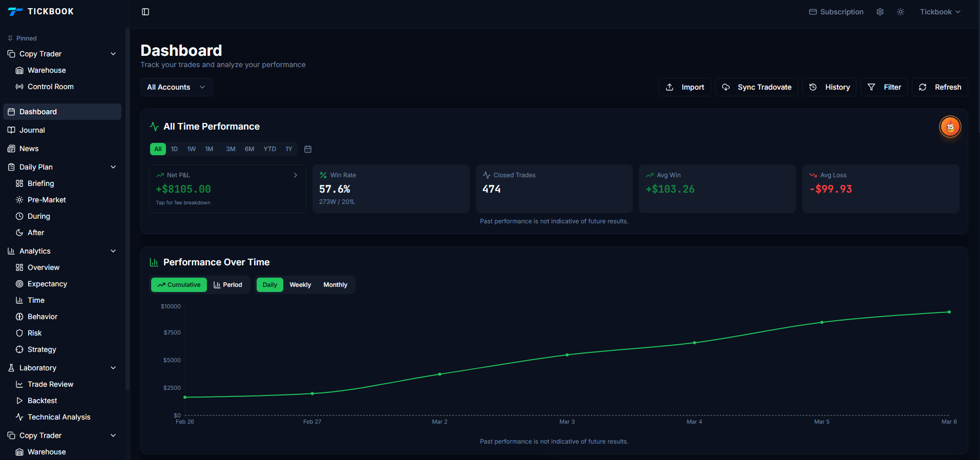Viewport: 980px width, 460px height.
Task: Collapse the Laboratory section chevron
Action: (x=113, y=368)
